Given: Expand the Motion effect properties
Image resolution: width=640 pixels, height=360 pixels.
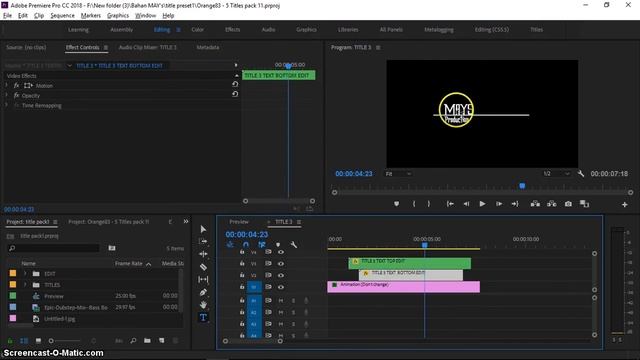Looking at the screenshot, I should tap(7, 85).
